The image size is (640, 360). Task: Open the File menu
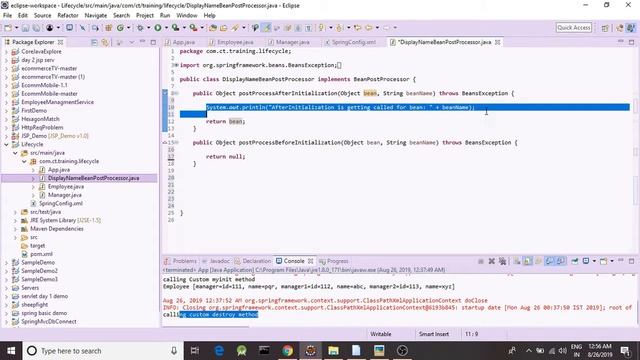tap(7, 16)
